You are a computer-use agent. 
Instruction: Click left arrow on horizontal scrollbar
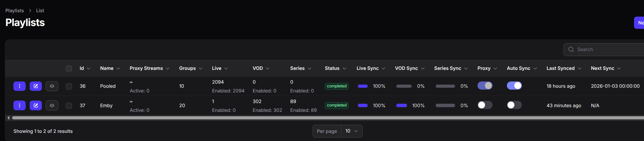[x=8, y=118]
